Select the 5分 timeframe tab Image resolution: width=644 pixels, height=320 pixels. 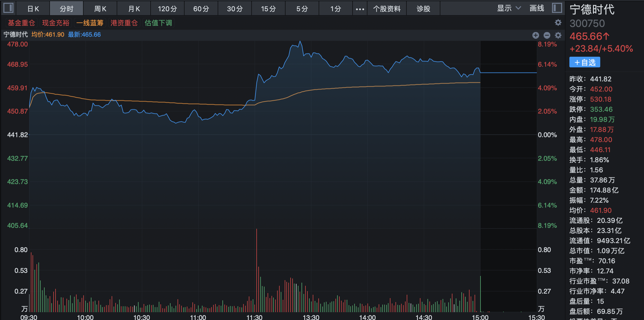[302, 9]
